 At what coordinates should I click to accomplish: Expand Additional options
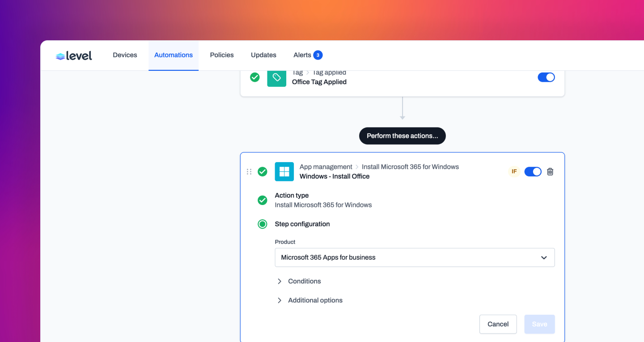click(x=309, y=300)
